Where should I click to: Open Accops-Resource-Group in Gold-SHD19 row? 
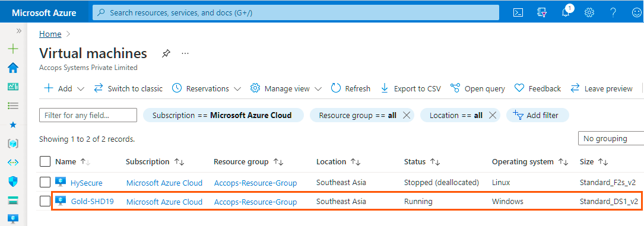point(255,202)
